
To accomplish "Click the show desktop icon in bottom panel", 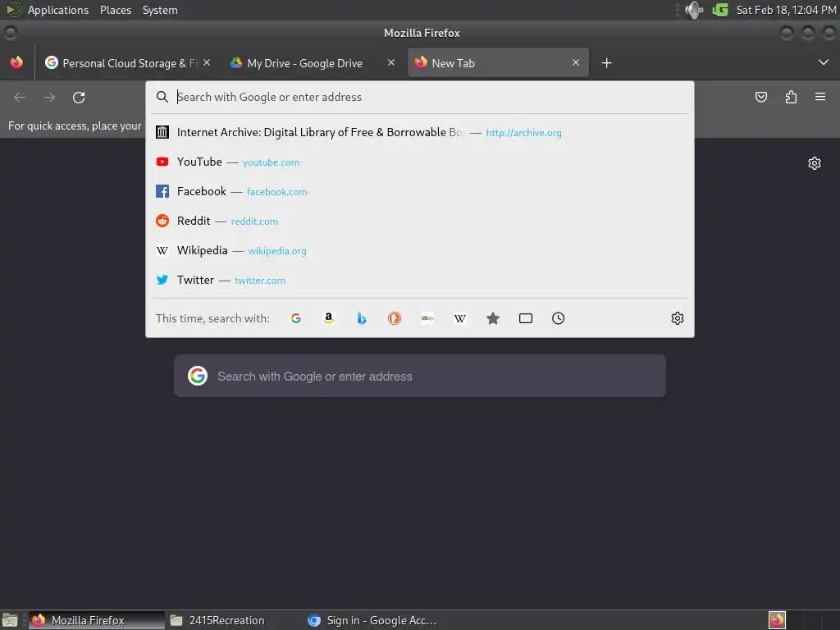I will tap(10, 620).
